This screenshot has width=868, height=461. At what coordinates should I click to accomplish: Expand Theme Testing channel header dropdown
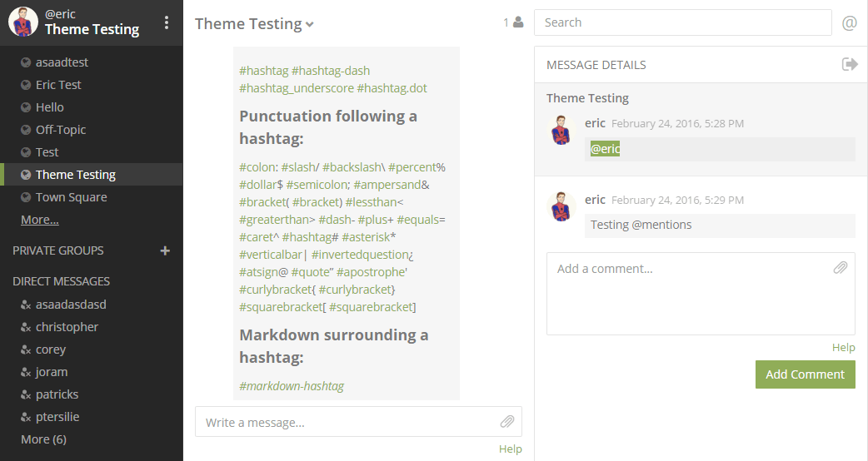[310, 25]
